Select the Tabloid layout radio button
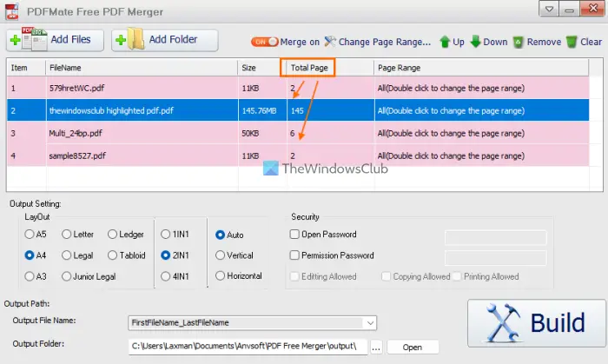608x364 pixels. pos(112,255)
